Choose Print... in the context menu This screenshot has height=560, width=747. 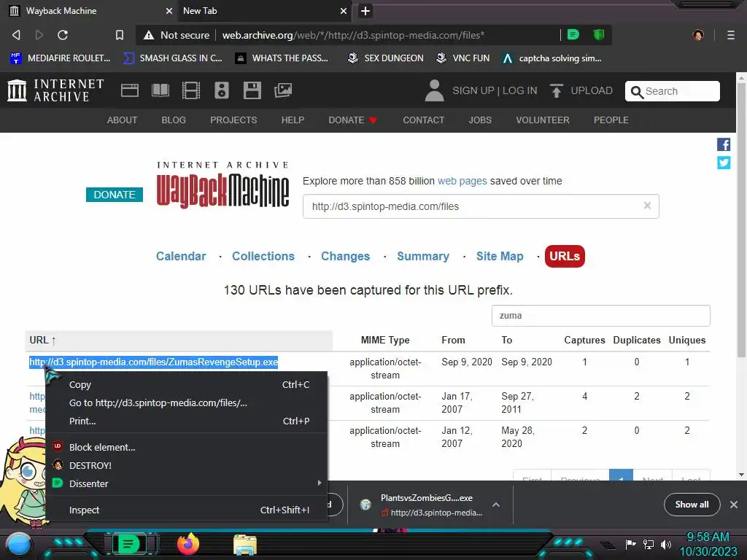click(x=186, y=421)
